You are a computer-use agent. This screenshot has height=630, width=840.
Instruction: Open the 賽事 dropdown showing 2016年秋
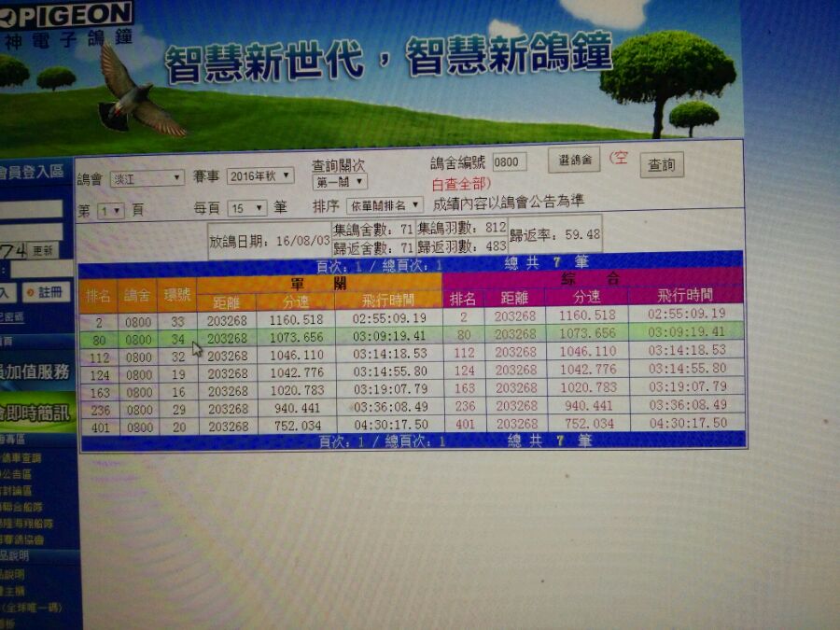tap(259, 175)
